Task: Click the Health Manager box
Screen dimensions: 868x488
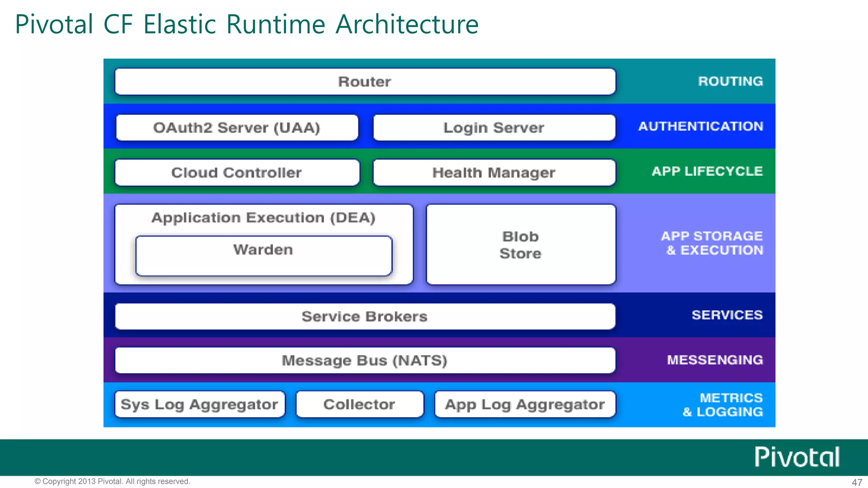Action: 494,172
